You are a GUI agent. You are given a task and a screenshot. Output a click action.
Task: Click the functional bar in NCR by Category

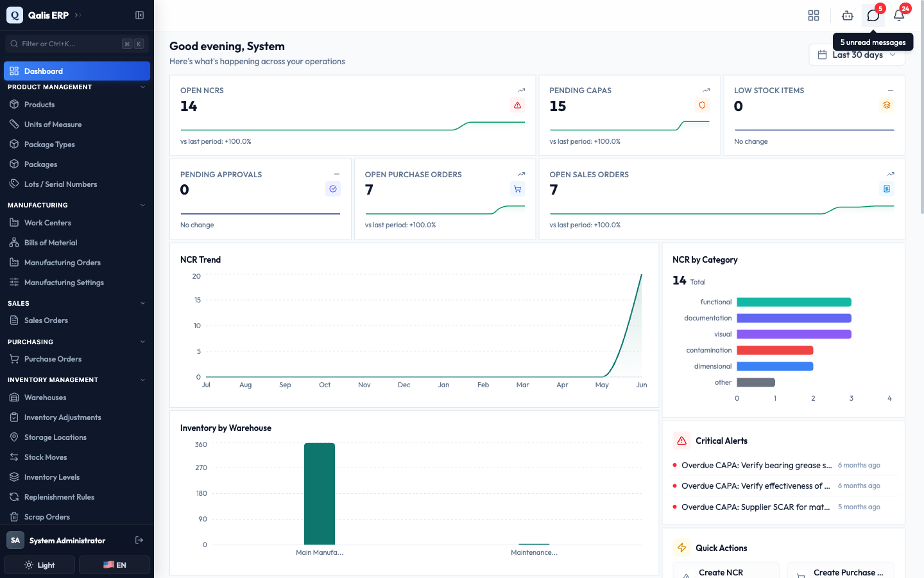[x=794, y=302]
